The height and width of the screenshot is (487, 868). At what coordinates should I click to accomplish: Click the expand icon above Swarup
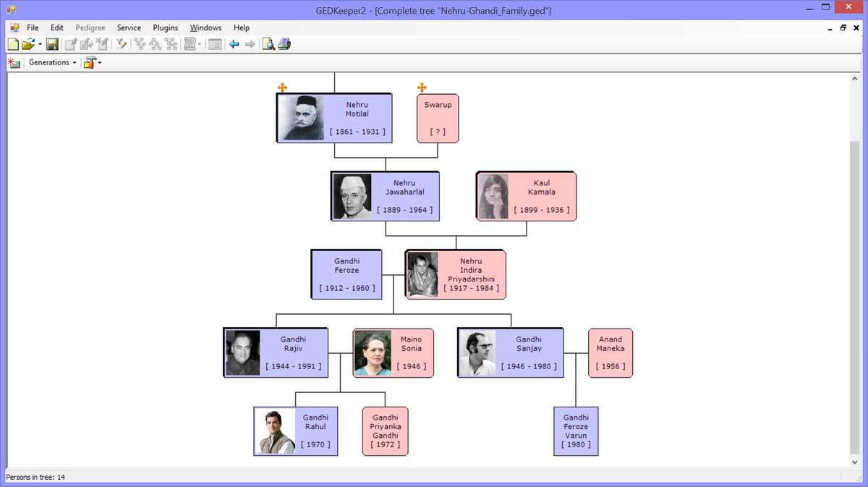tap(422, 88)
